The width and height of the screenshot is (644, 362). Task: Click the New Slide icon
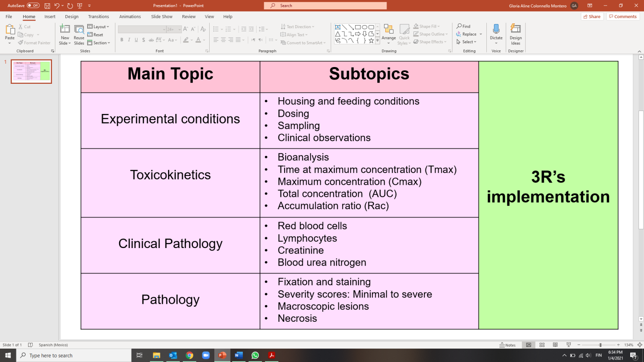pos(65,29)
